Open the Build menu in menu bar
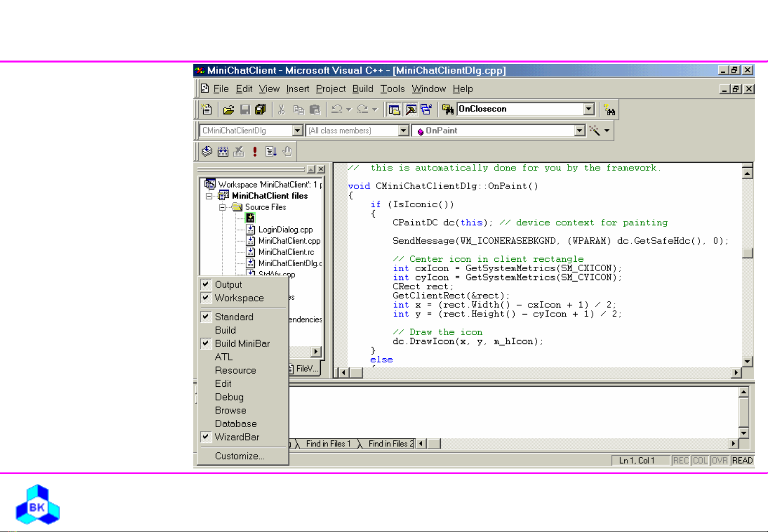Viewport: 768px width, 532px height. pos(363,89)
